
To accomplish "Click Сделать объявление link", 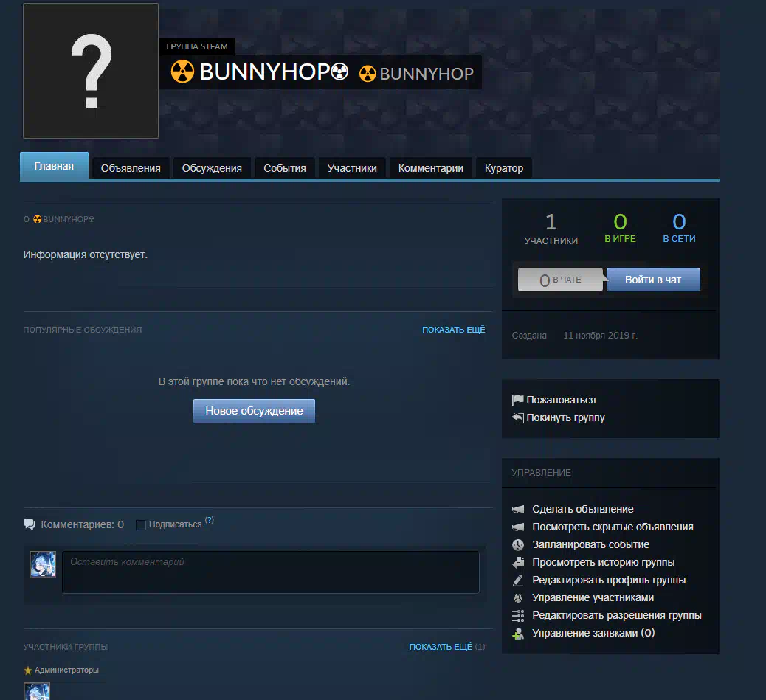I will click(x=583, y=509).
